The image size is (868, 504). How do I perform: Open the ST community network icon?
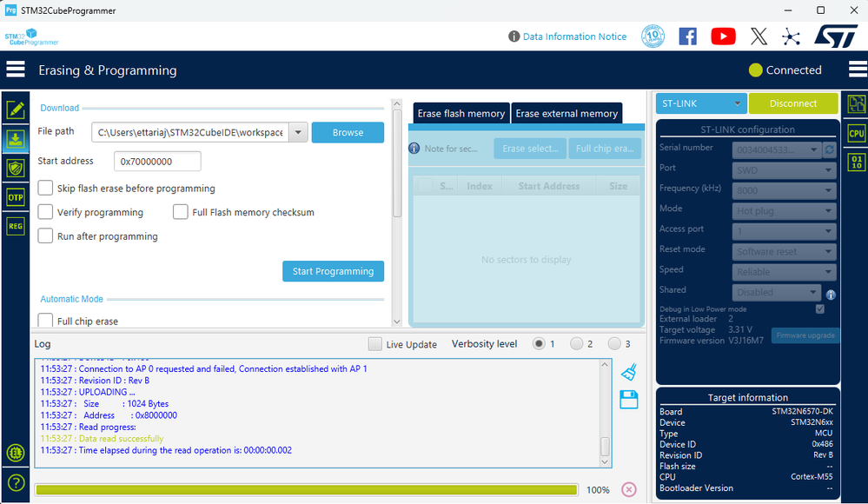pyautogui.click(x=791, y=36)
